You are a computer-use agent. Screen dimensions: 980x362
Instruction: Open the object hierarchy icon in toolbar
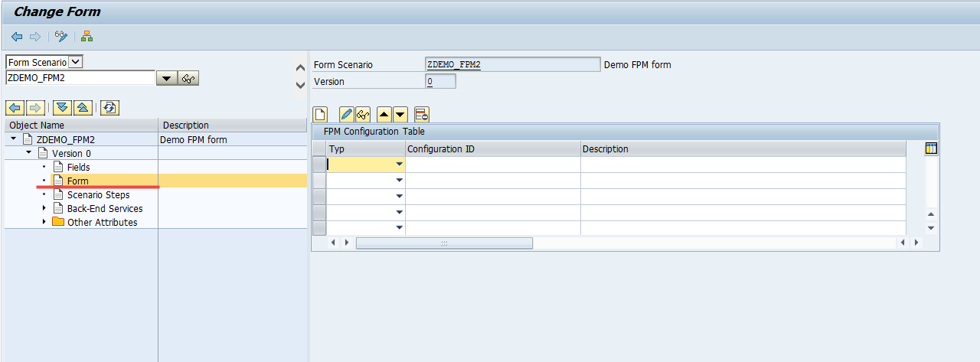87,37
